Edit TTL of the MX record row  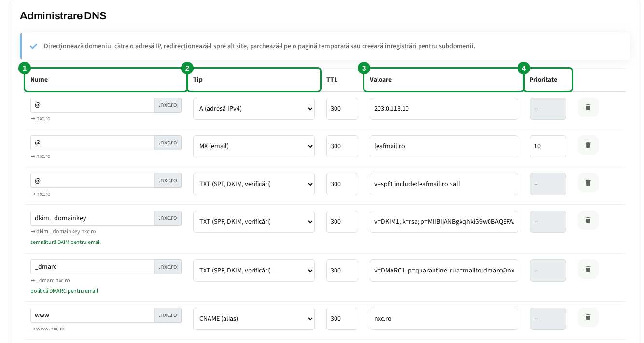(342, 146)
